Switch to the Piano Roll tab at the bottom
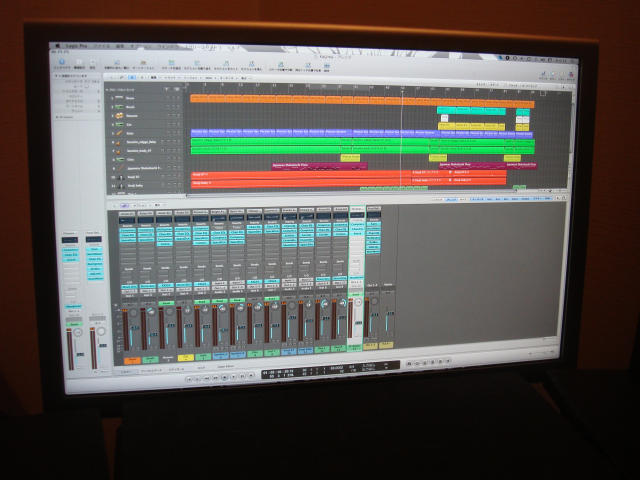The height and width of the screenshot is (480, 640). click(177, 369)
